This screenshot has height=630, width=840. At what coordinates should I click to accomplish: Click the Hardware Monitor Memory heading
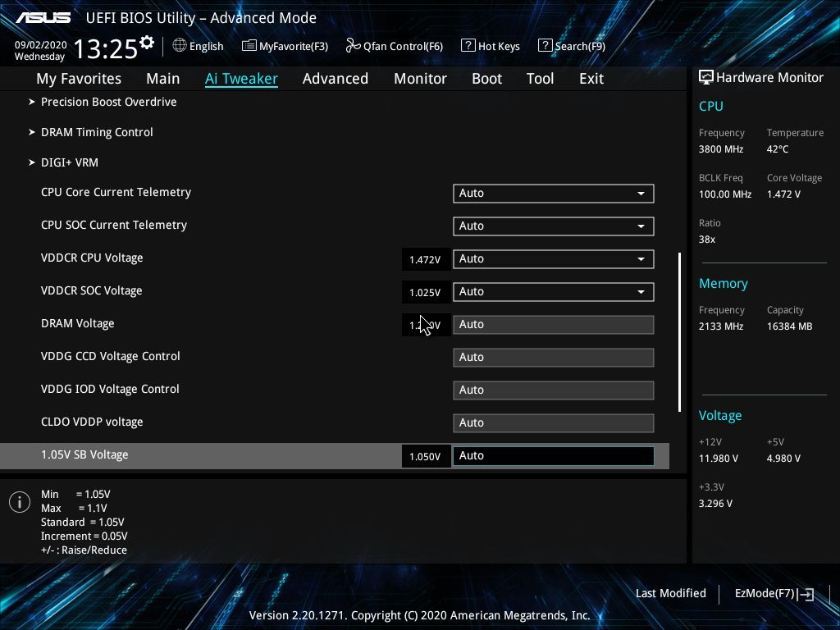724,283
